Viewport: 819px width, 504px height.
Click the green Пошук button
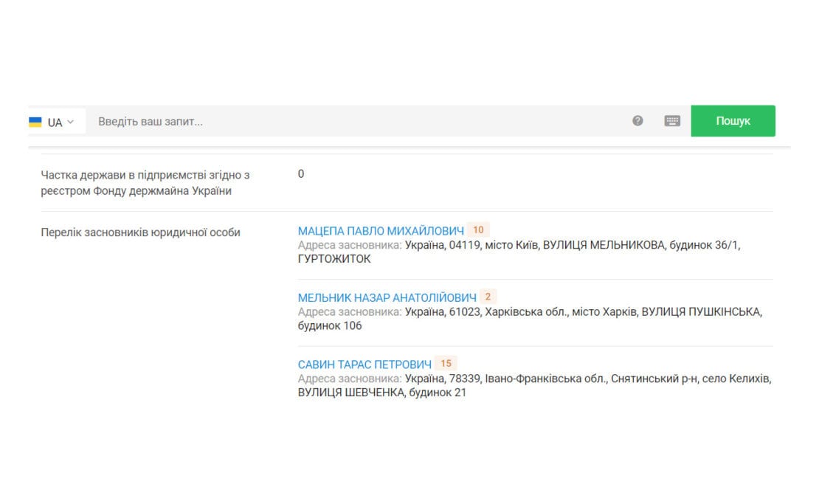[733, 120]
